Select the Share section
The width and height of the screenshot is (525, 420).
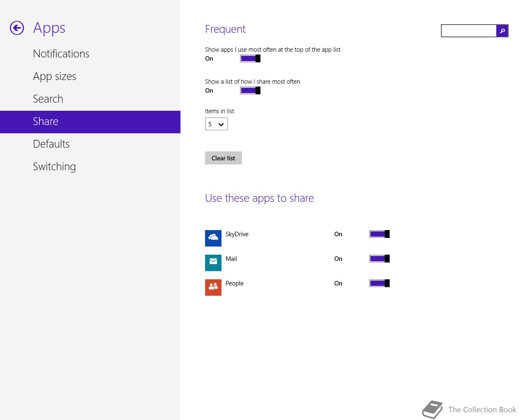pos(90,122)
